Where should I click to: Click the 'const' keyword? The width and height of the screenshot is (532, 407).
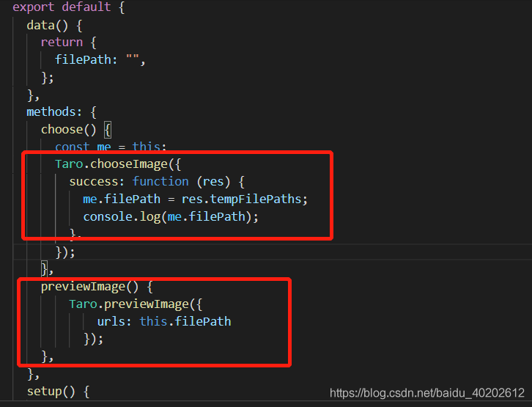click(x=73, y=147)
